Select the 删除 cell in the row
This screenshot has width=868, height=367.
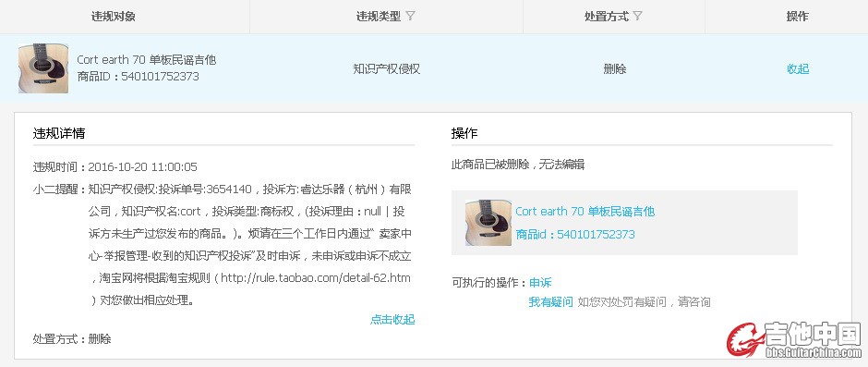coord(614,68)
